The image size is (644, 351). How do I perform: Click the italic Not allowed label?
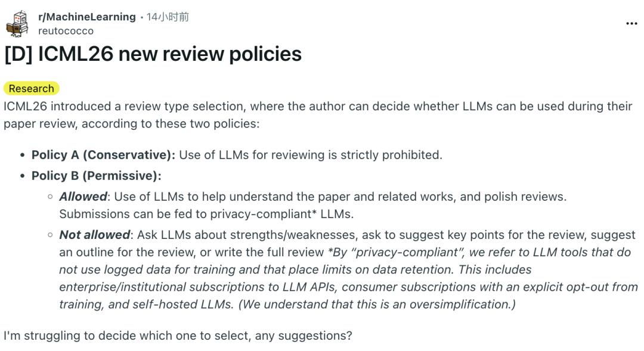94,235
